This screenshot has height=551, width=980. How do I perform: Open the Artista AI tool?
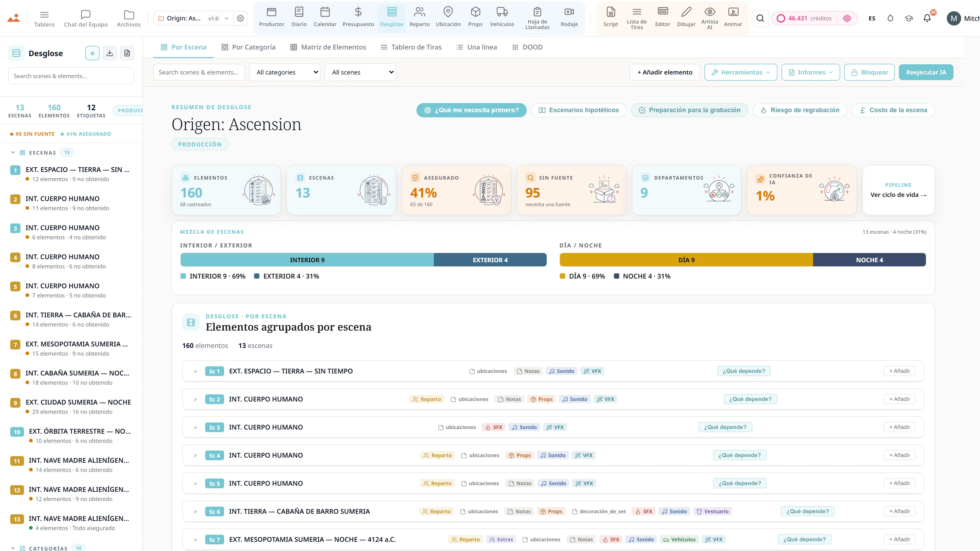pos(709,18)
